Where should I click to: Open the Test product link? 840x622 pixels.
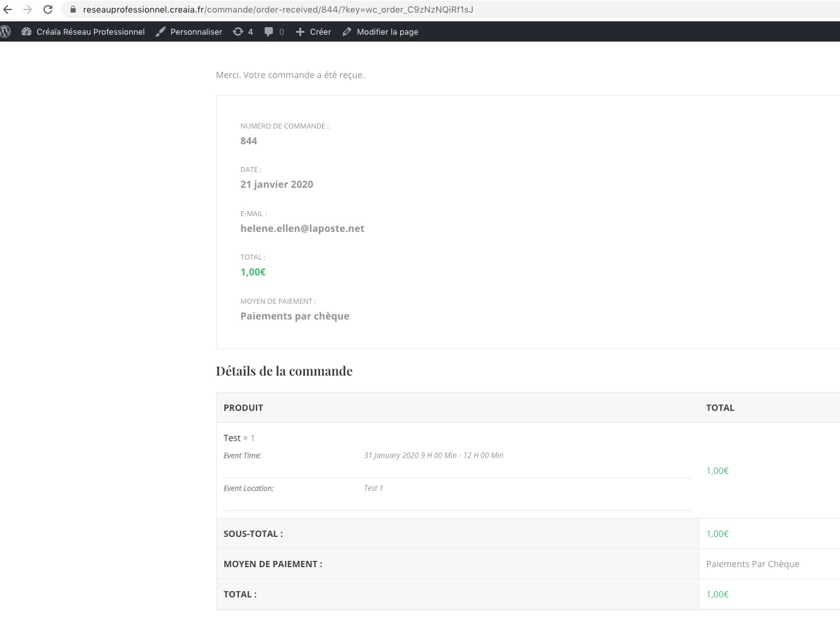[232, 438]
